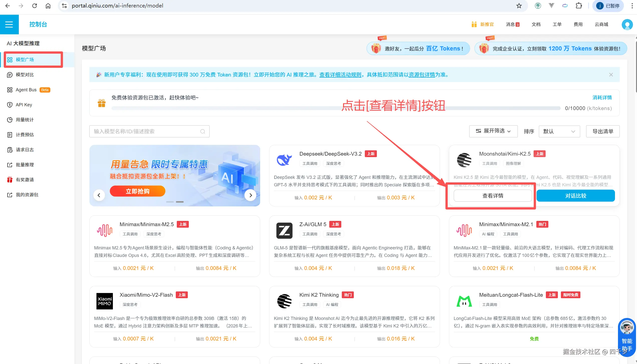Open the 智能助手 assistant widget
Image resolution: width=637 pixels, height=364 pixels.
626,335
